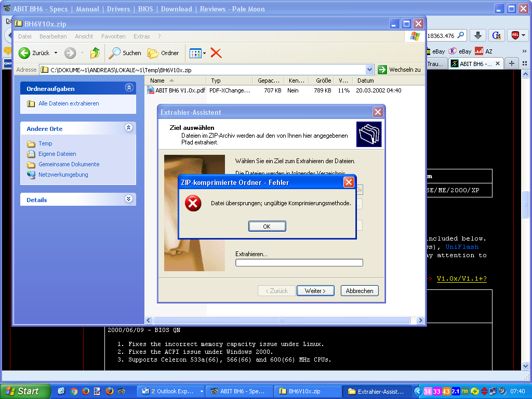Click the red error icon in Fehler dialog
Viewport: 532px width, 399px height.
point(193,203)
